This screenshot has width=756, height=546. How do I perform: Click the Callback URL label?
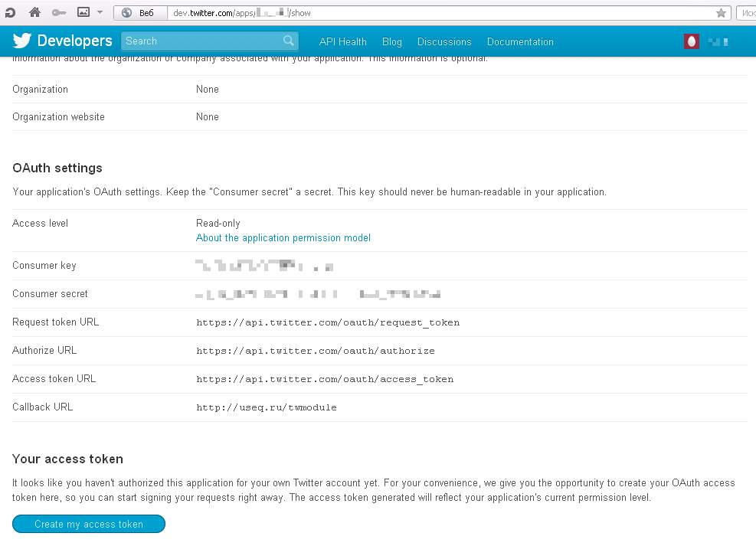(42, 407)
